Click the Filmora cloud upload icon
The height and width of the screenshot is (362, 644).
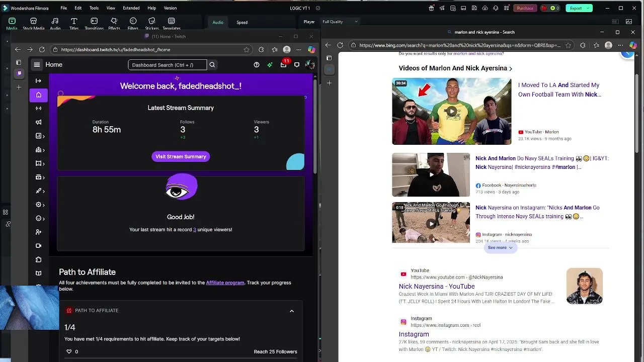485,8
